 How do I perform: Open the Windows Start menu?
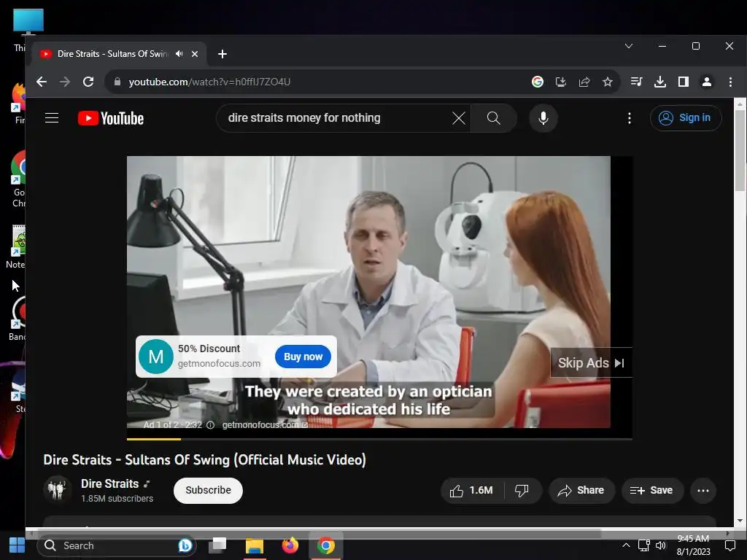tap(17, 545)
